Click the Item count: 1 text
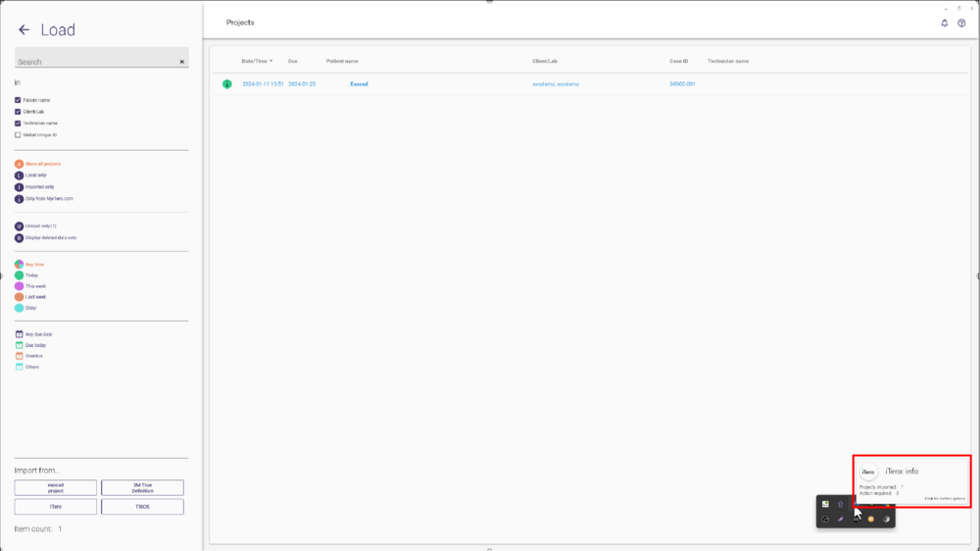This screenshot has height=551, width=980. [38, 529]
